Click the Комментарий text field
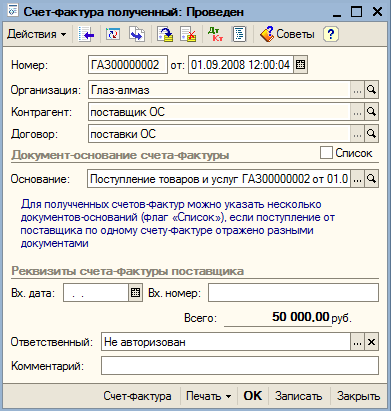 (240, 365)
